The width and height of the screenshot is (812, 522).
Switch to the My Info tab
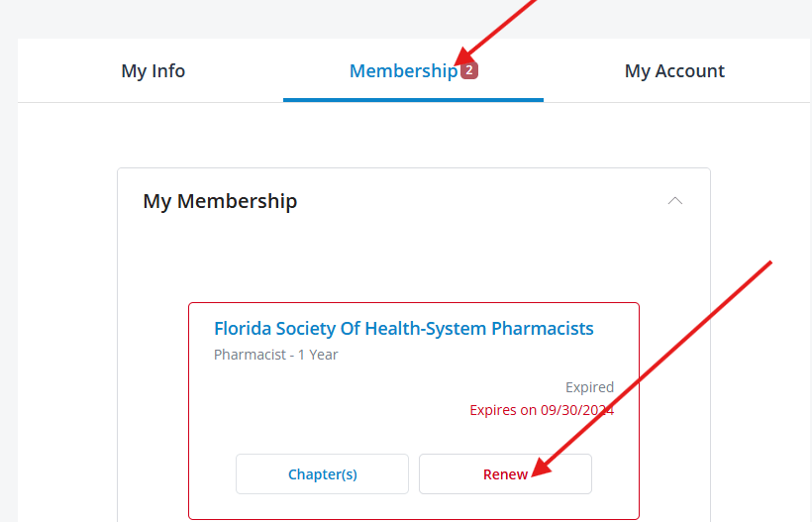tap(152, 71)
